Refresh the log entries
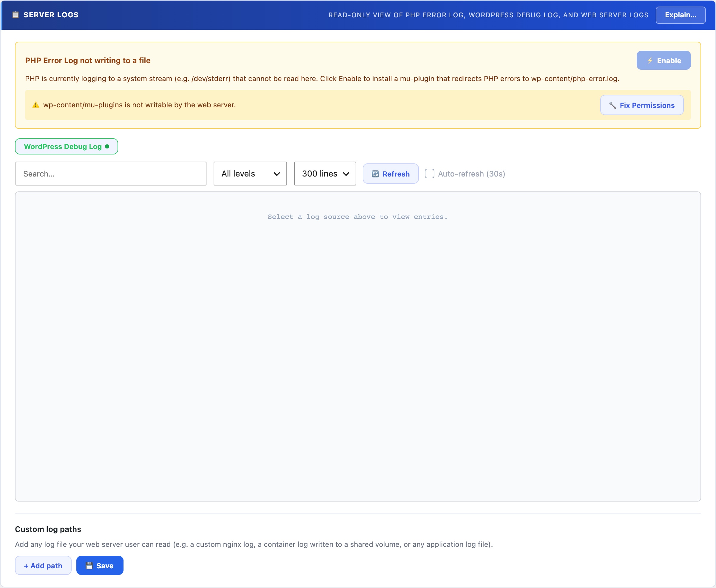The width and height of the screenshot is (716, 588). point(391,174)
